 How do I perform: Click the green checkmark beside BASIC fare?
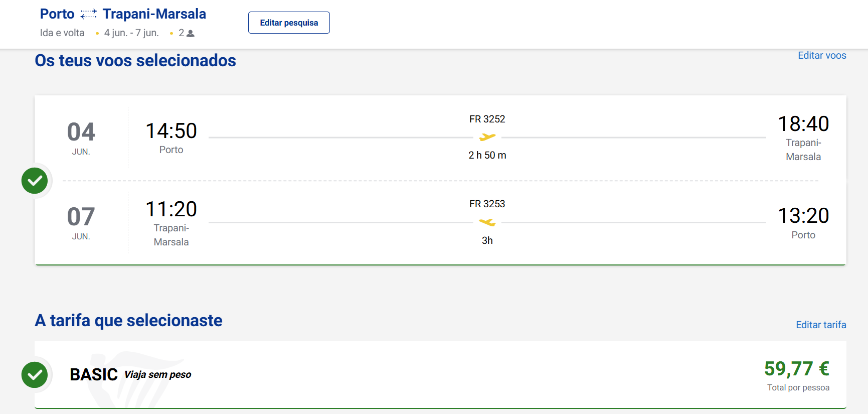pyautogui.click(x=35, y=375)
